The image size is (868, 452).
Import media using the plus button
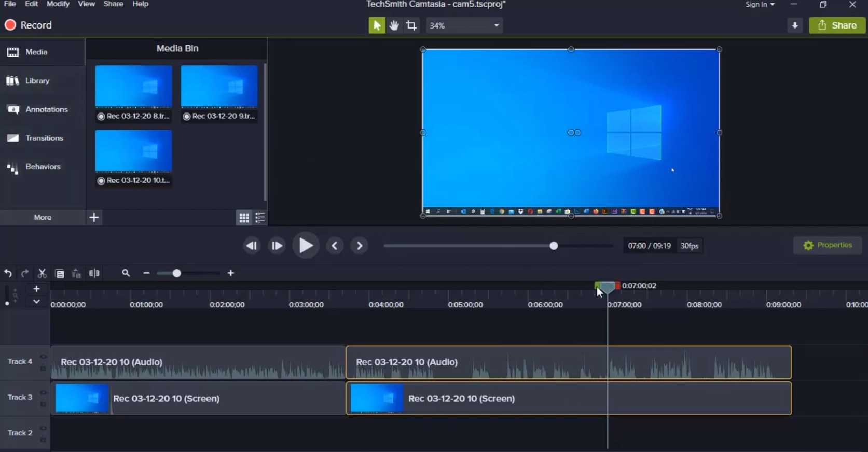coord(94,217)
